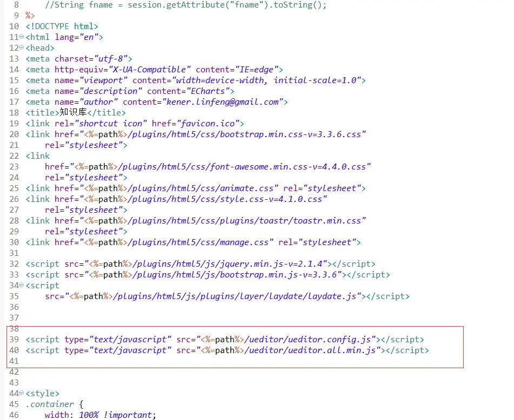Click the lang="en" attribute on line 11

[x=76, y=37]
